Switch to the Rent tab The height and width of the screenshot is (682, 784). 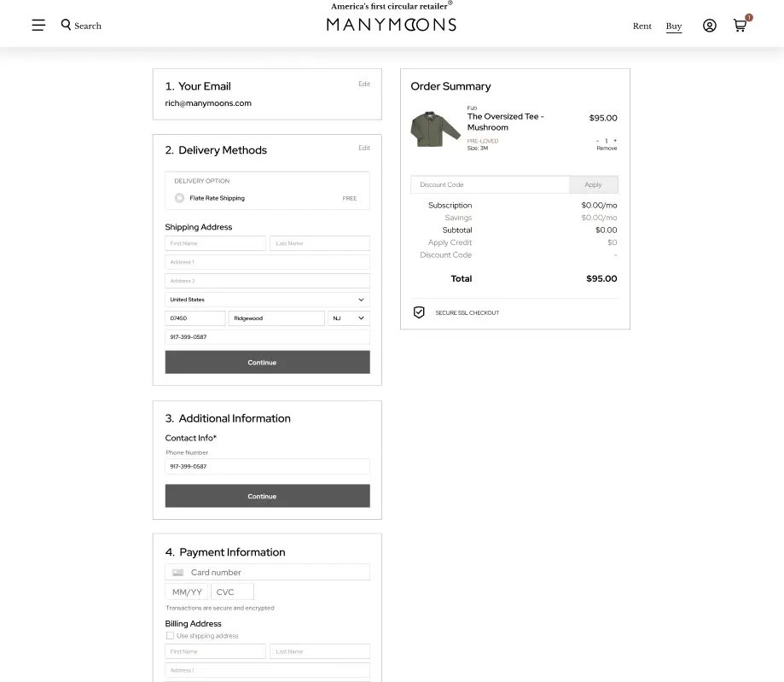[x=642, y=26]
